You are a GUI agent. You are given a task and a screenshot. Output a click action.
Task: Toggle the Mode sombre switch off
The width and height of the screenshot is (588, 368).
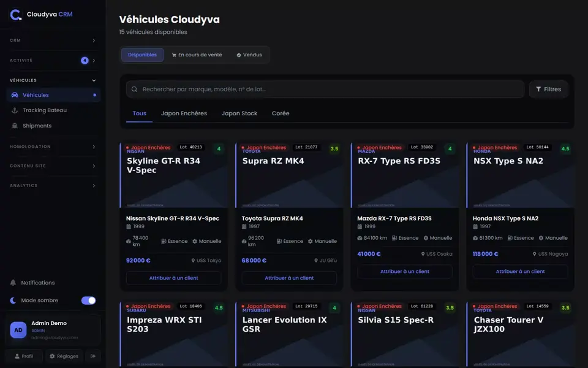[88, 301]
